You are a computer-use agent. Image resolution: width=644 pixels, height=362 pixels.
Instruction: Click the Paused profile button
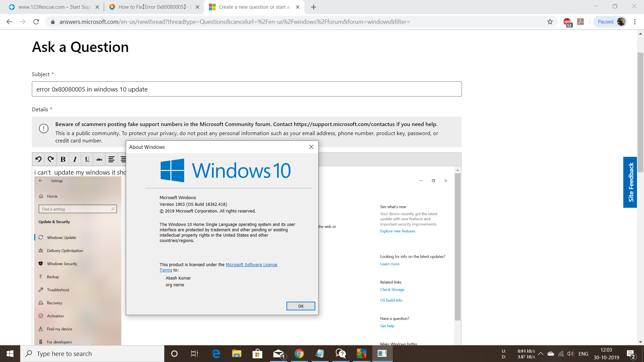(x=610, y=22)
